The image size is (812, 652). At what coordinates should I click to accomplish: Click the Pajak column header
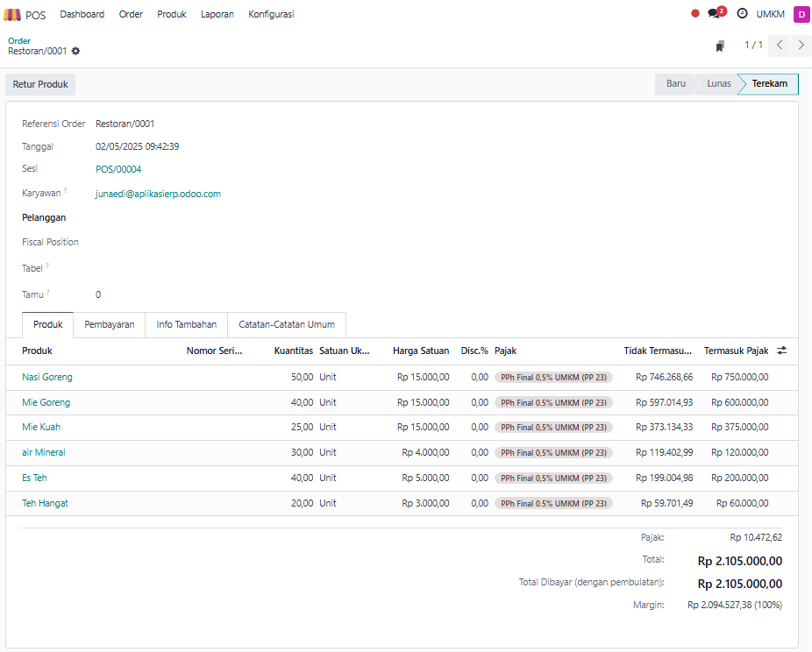tap(505, 351)
